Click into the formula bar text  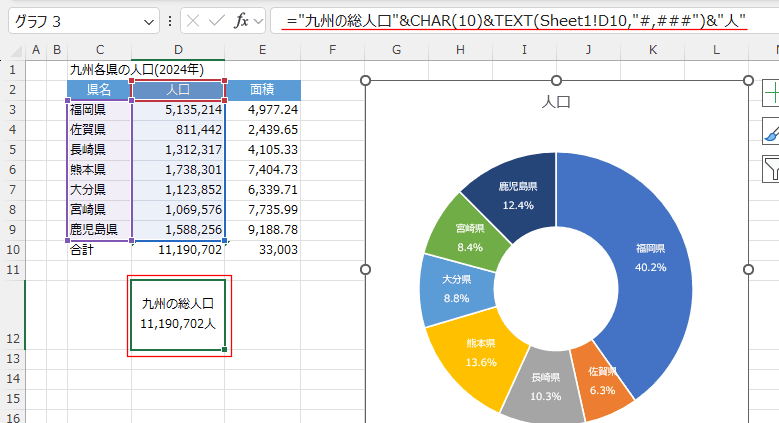pos(517,21)
